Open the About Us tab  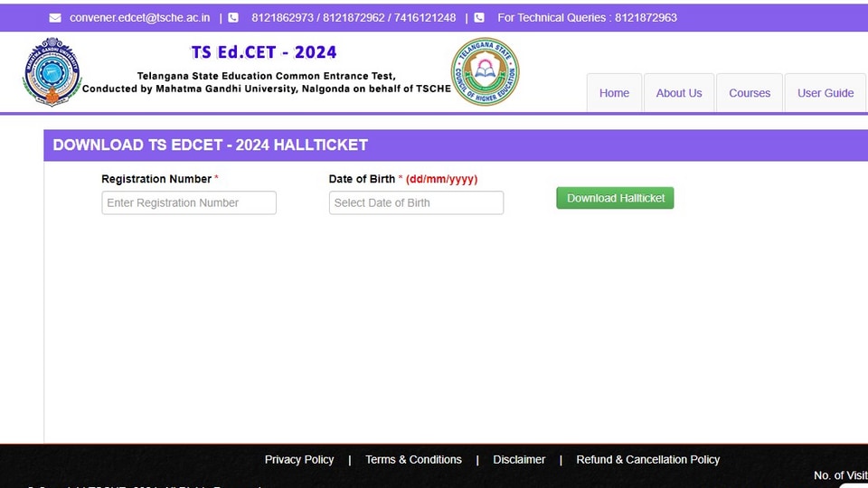[679, 93]
